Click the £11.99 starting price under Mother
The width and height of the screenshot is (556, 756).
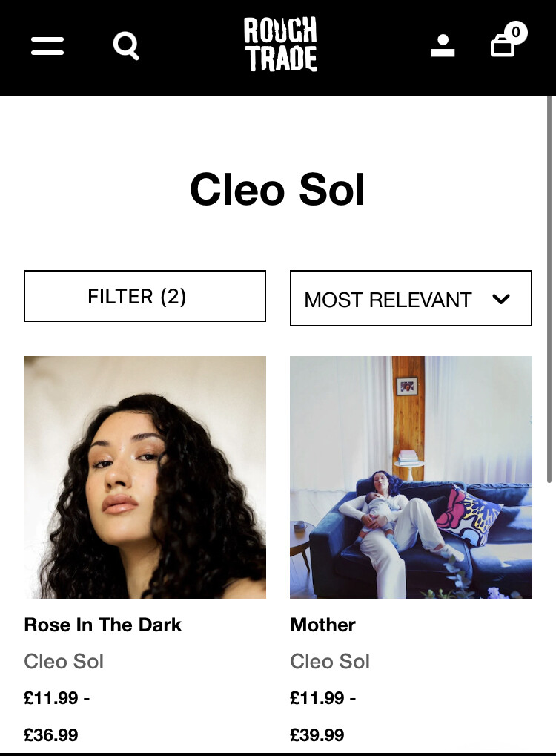tap(317, 698)
